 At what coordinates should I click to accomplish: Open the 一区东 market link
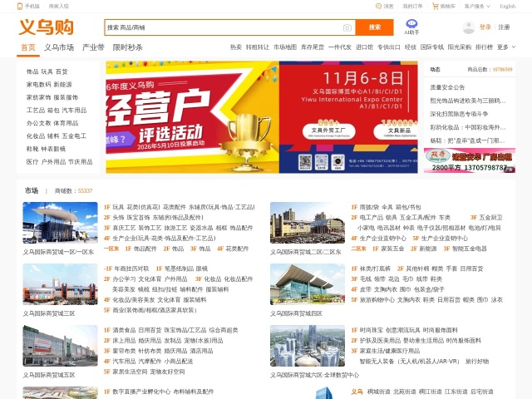111,249
